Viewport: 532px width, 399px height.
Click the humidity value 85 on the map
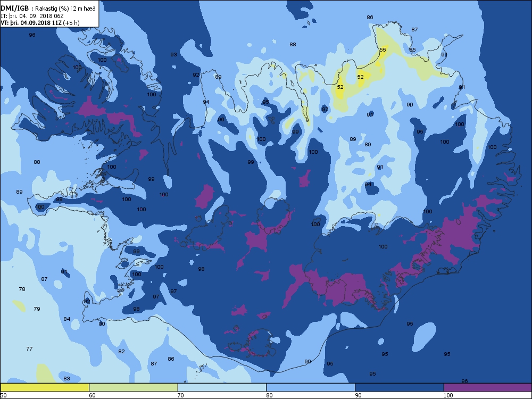coord(412,49)
